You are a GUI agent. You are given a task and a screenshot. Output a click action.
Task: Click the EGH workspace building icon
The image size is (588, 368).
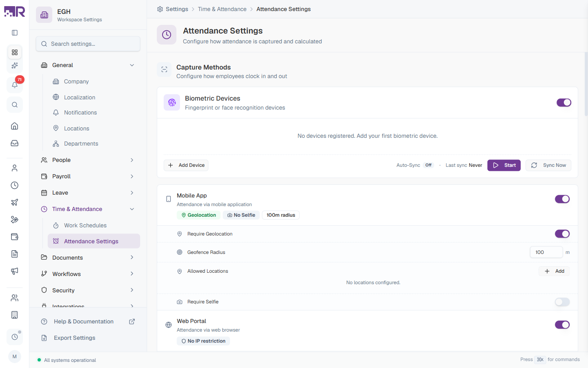[x=44, y=15]
